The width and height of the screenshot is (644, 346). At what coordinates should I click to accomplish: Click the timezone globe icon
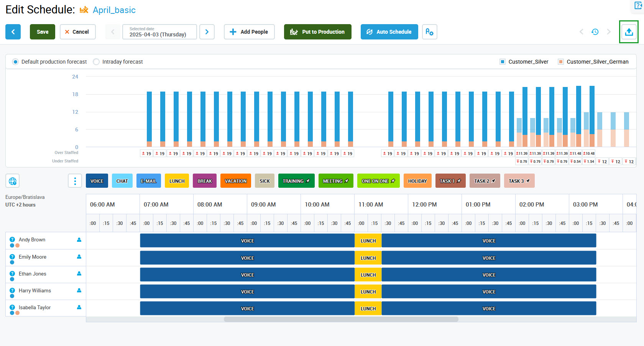coord(13,181)
